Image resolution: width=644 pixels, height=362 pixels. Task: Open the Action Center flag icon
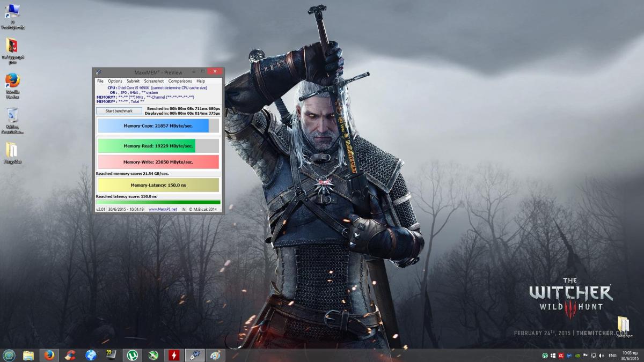coord(585,355)
